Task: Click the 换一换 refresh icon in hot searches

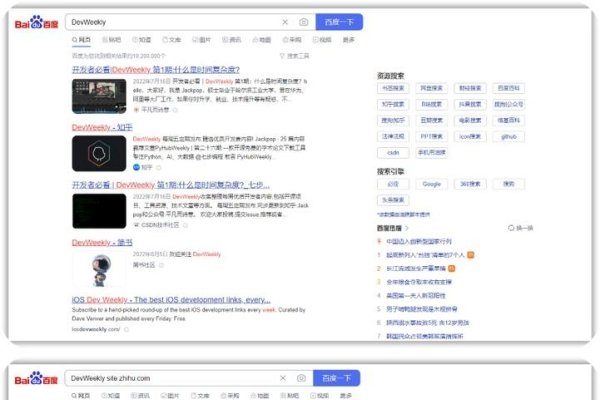Action: [x=511, y=228]
